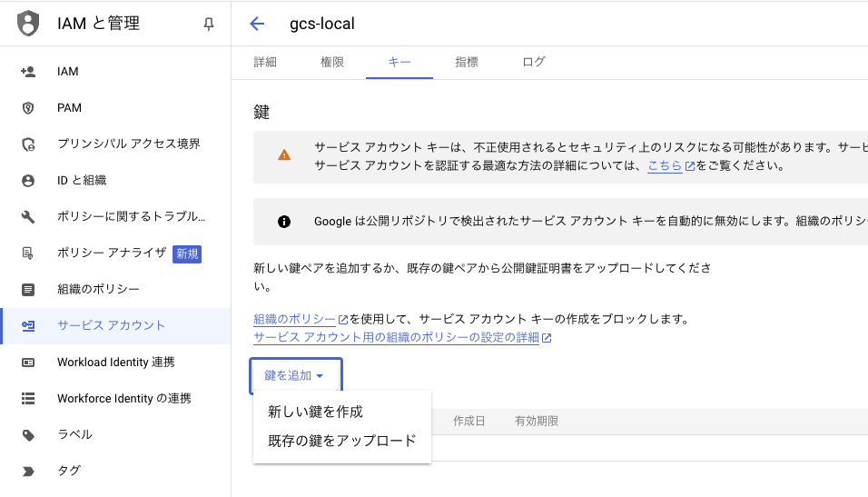Viewport: 868px width, 497px height.
Task: Click the 組織のポリシー list icon
Action: pyautogui.click(x=28, y=290)
